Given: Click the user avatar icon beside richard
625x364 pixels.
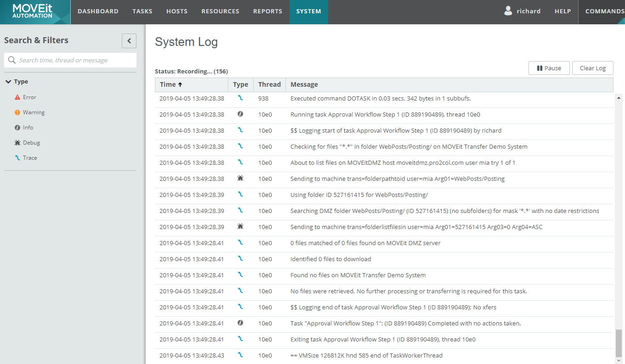Looking at the screenshot, I should point(508,11).
